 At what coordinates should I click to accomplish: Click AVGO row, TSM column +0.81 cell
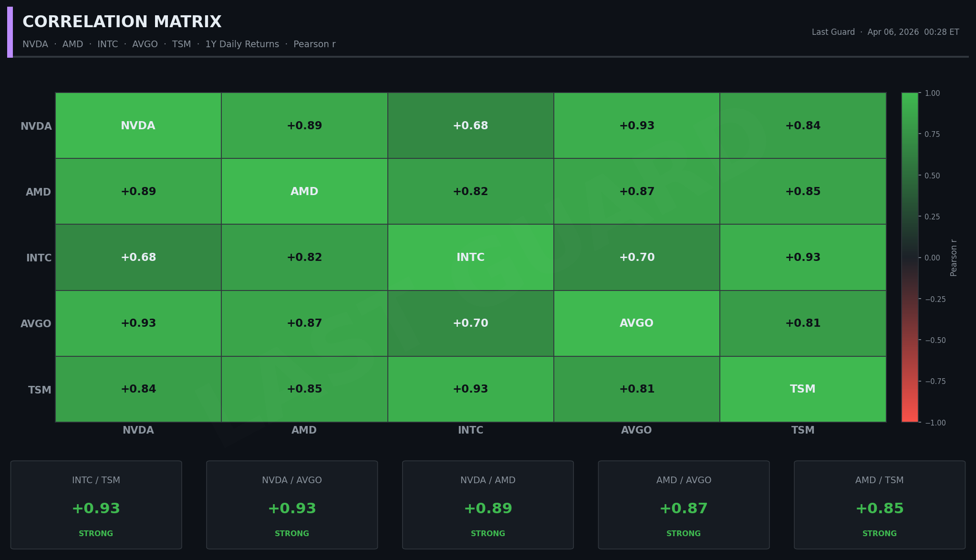pyautogui.click(x=803, y=323)
